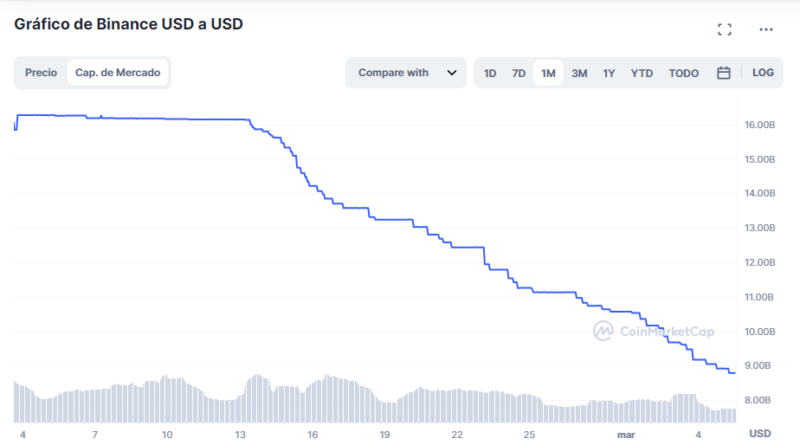Expand the Compare with chevron arrow

[452, 73]
